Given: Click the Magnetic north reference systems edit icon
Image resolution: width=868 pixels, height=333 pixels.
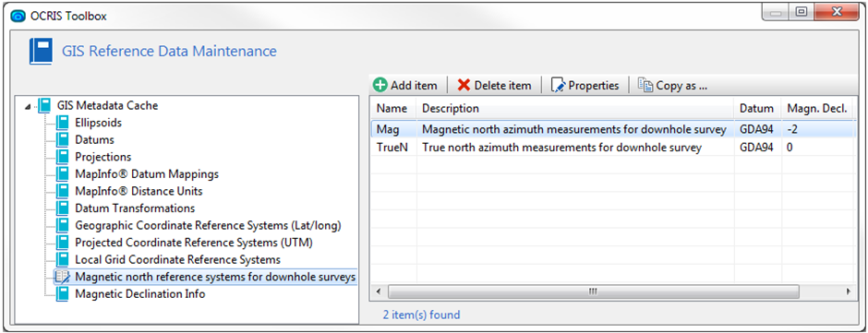Looking at the screenshot, I should pyautogui.click(x=63, y=277).
